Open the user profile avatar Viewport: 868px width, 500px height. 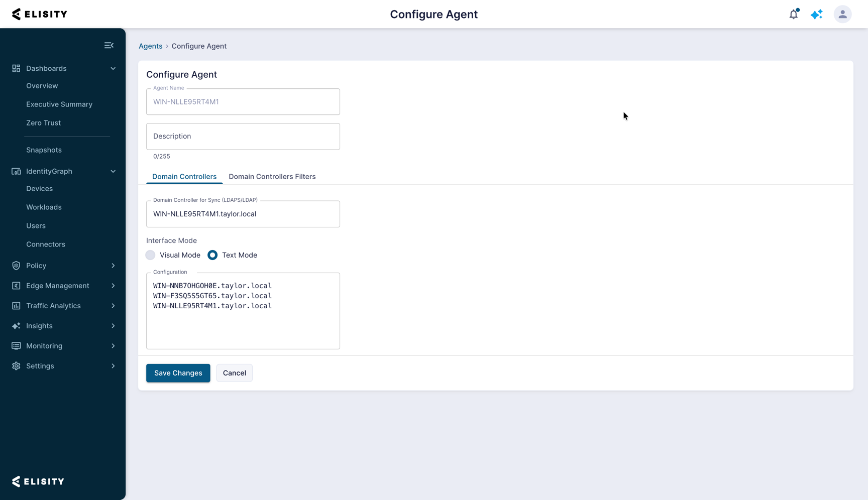click(843, 14)
